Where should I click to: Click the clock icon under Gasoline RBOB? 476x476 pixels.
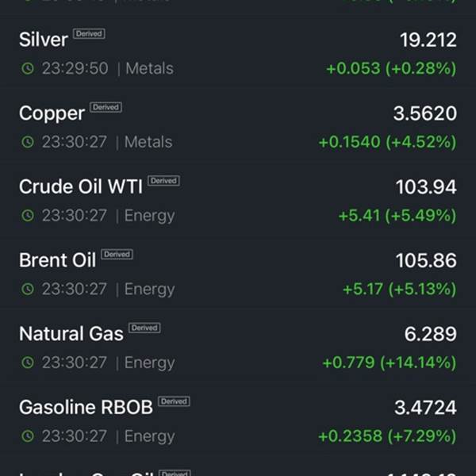click(x=28, y=436)
